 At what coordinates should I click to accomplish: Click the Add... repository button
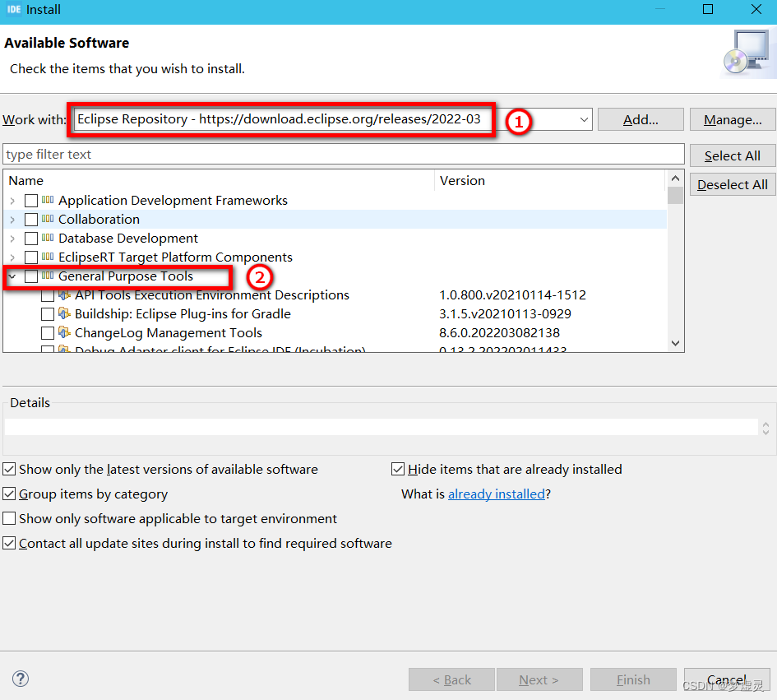pyautogui.click(x=641, y=119)
